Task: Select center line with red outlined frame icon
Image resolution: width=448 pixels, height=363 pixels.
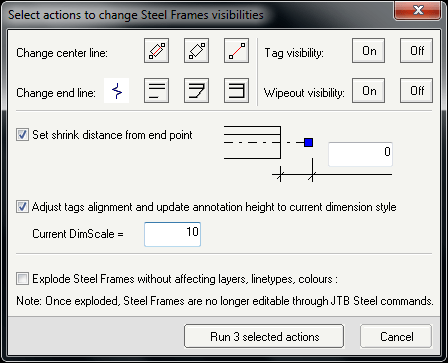Action: (x=157, y=50)
